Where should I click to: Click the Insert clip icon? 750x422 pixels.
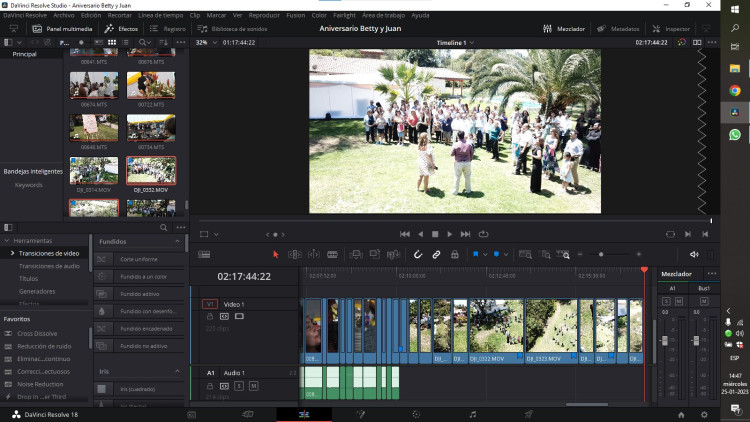356,255
